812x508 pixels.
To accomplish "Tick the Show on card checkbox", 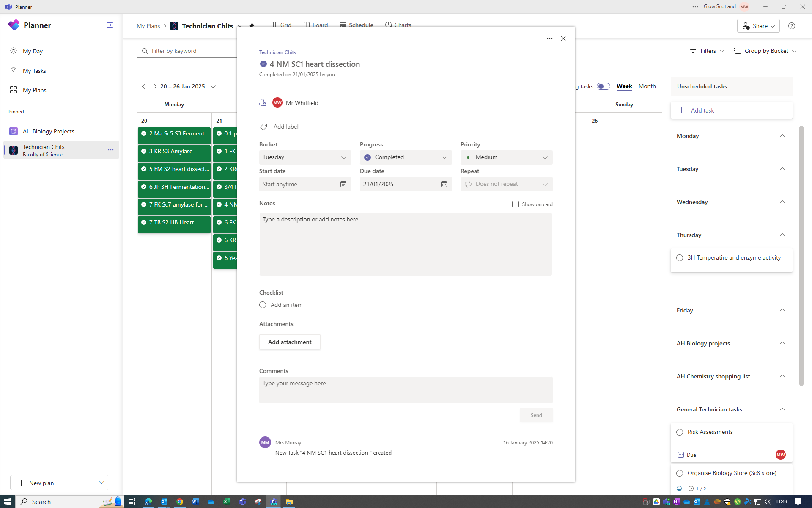I will 515,204.
